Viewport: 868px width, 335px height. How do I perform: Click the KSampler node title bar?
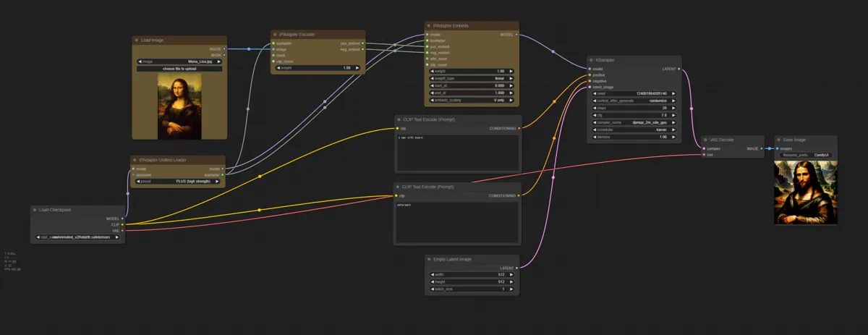634,60
